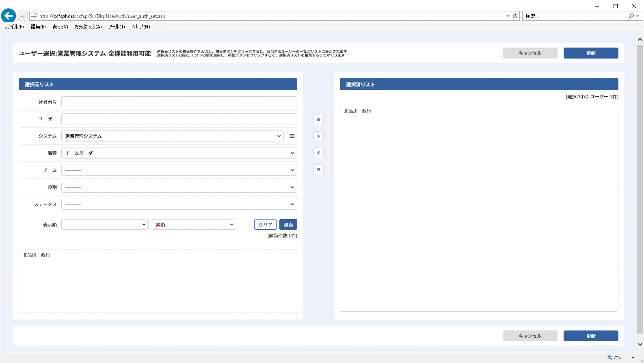The image size is (644, 363).
Task: Click the page vertical scrollbar down arrow
Action: click(640, 344)
